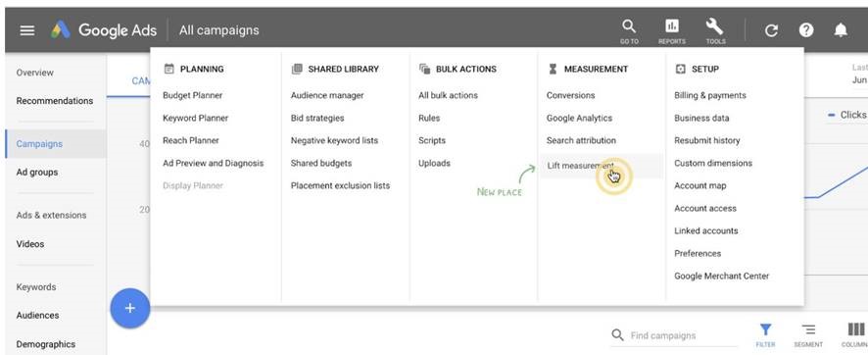The image size is (868, 355).
Task: Open Audience manager in Shared Library
Action: coord(327,95)
